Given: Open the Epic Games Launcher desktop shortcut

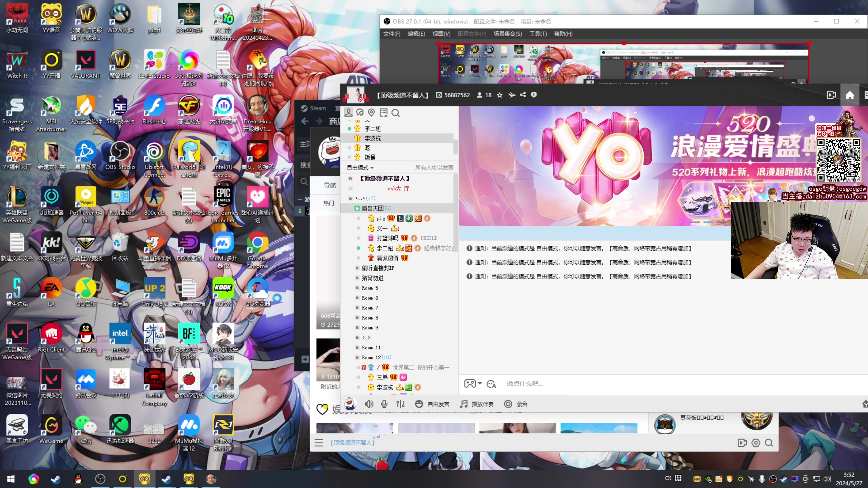Looking at the screenshot, I should [223, 205].
